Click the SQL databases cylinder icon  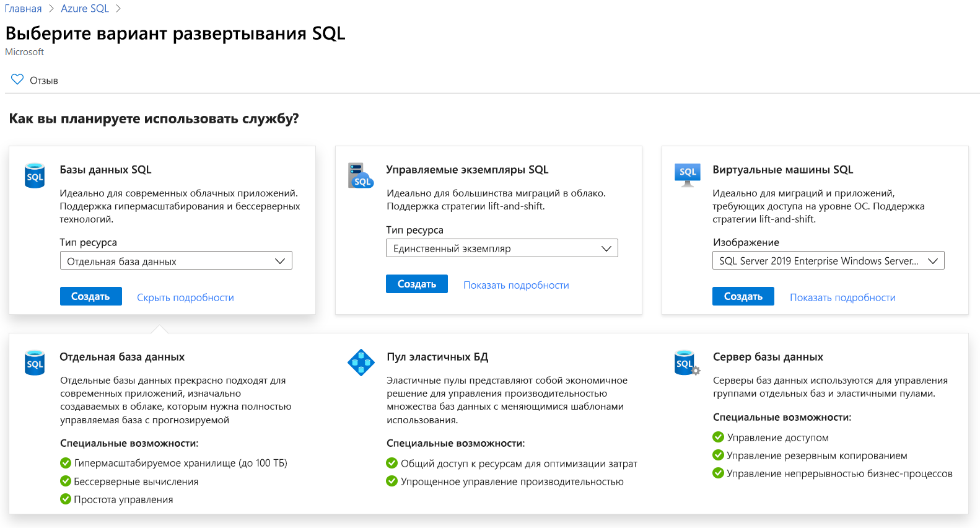[x=35, y=175]
